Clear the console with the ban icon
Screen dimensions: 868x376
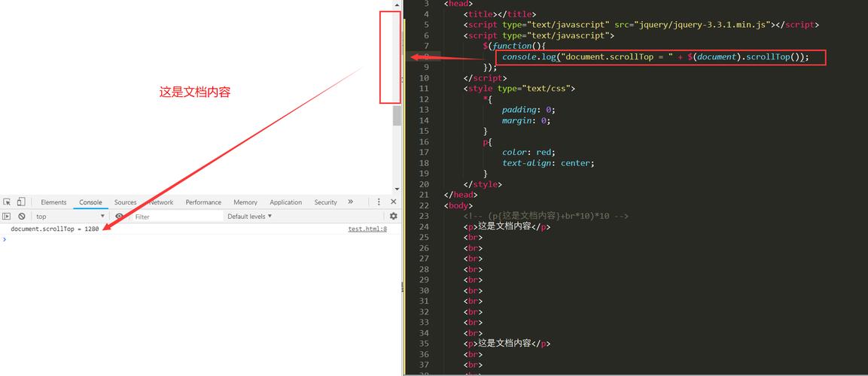tap(22, 217)
